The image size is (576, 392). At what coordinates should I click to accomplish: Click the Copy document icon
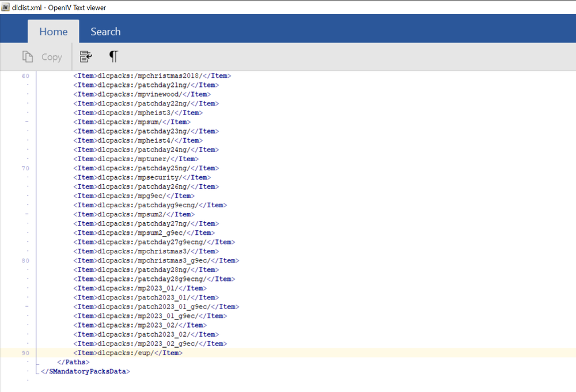(28, 56)
